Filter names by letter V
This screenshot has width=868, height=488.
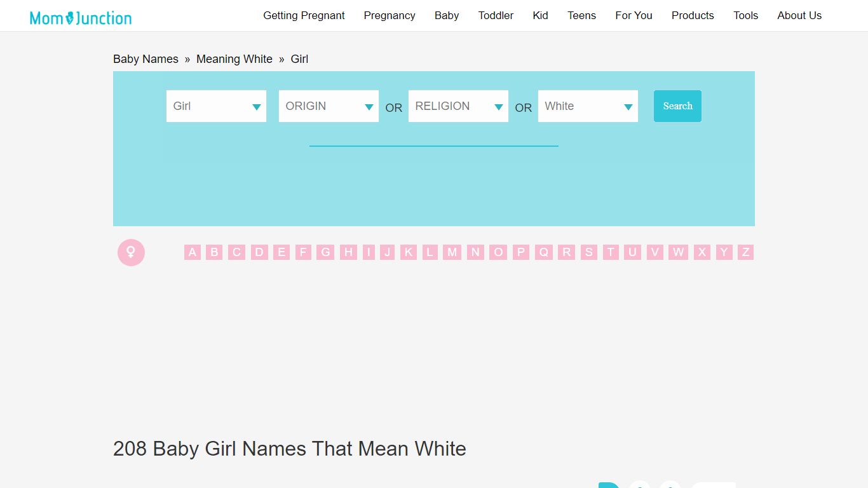(x=655, y=252)
